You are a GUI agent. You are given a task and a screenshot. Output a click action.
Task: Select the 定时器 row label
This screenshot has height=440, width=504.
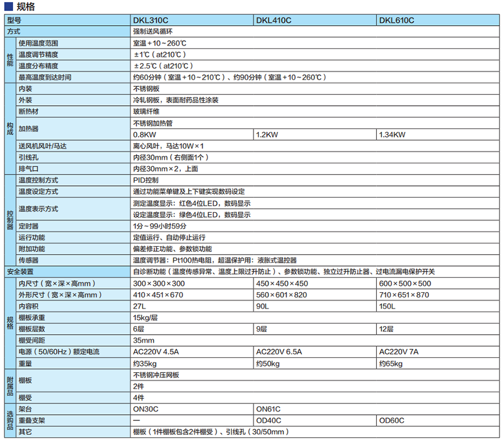[28, 226]
